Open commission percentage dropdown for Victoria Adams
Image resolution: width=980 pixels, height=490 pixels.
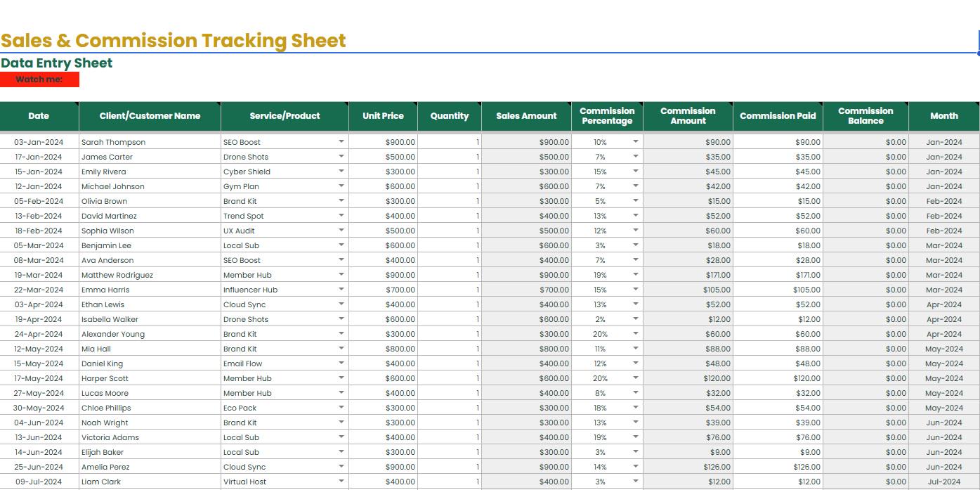click(x=636, y=437)
